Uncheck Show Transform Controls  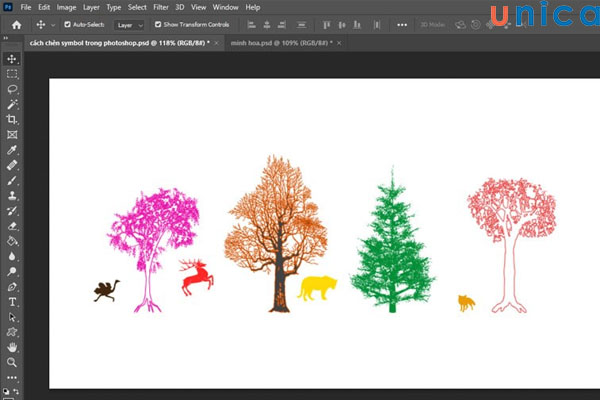pos(158,23)
